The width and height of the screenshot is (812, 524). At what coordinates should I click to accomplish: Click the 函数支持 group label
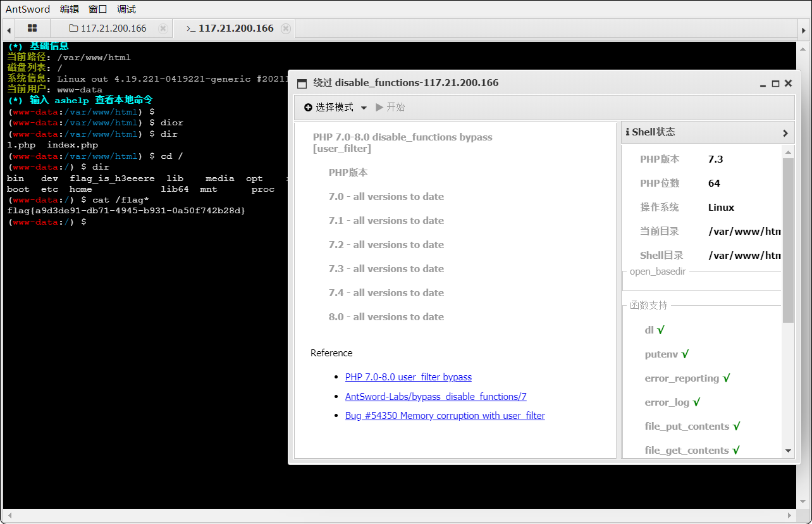(648, 306)
